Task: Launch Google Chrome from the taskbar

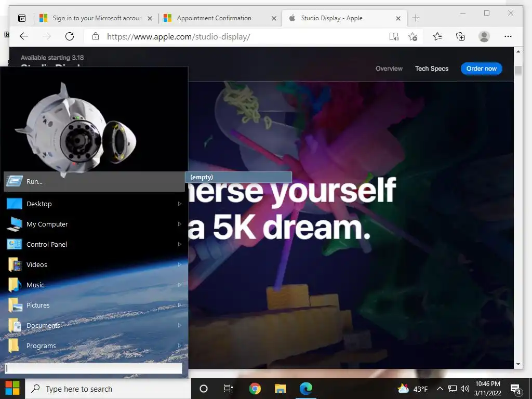Action: point(255,389)
